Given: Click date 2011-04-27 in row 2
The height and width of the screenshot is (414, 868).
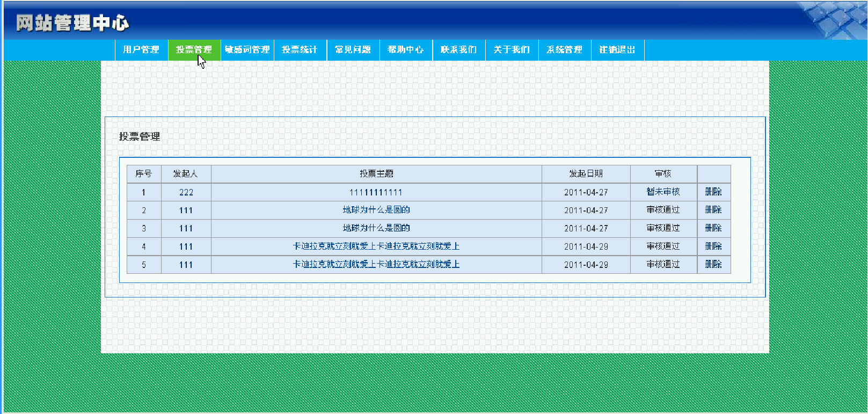Looking at the screenshot, I should point(586,210).
